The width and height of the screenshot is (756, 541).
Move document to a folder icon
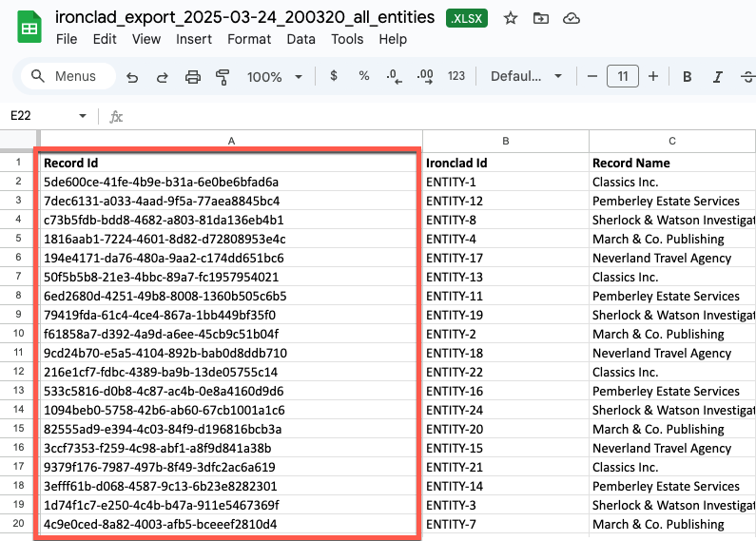(540, 18)
